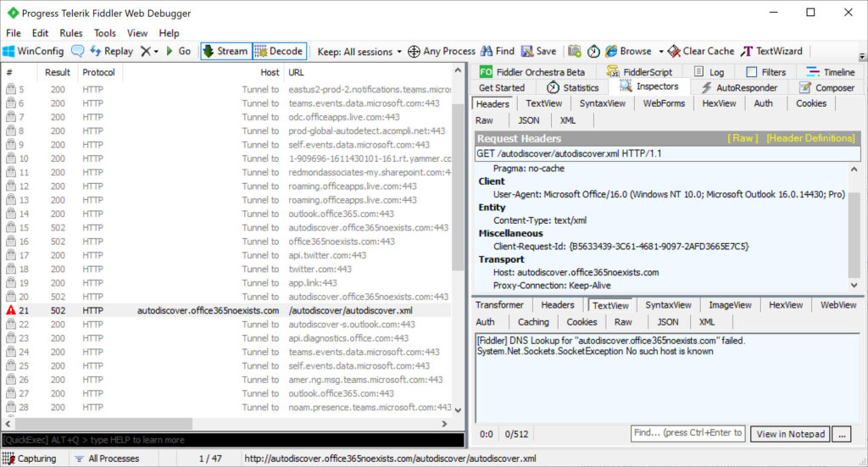
Task: Replay selected sessions
Action: pyautogui.click(x=111, y=52)
